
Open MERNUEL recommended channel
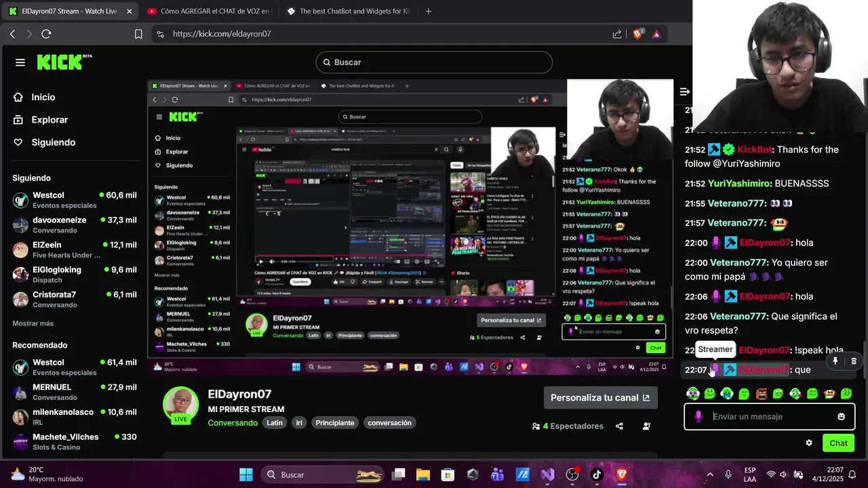[75, 392]
